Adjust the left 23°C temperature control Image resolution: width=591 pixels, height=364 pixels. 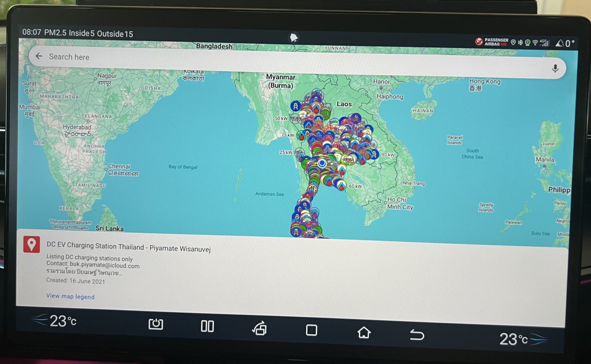click(x=54, y=320)
